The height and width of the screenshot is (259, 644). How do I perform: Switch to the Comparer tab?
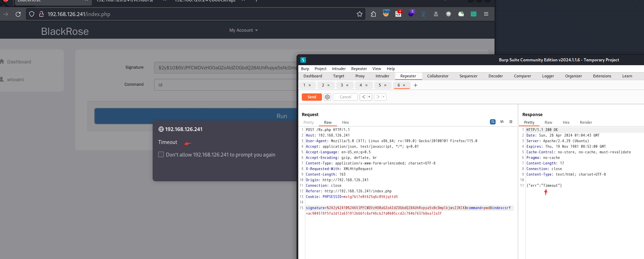coord(522,76)
